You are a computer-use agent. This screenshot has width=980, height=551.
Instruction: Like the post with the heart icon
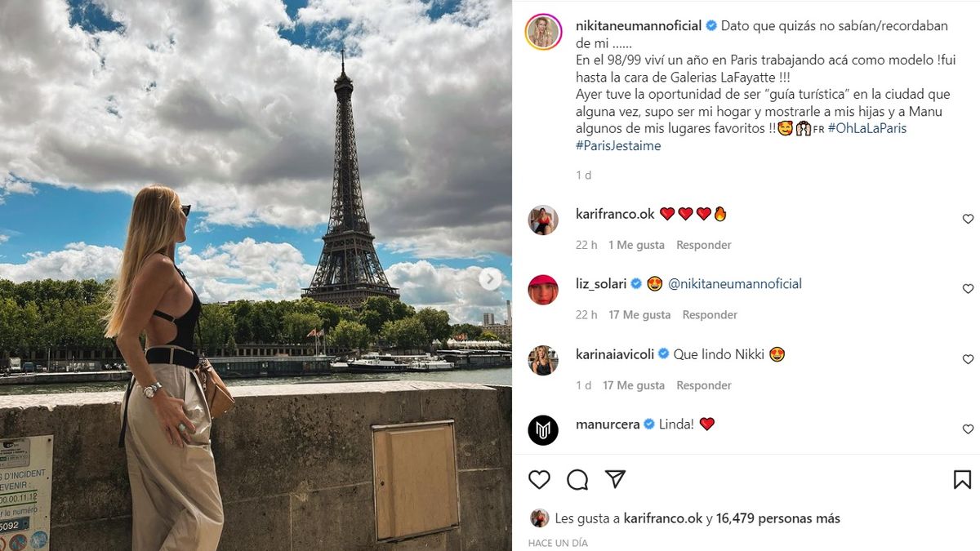click(x=539, y=480)
